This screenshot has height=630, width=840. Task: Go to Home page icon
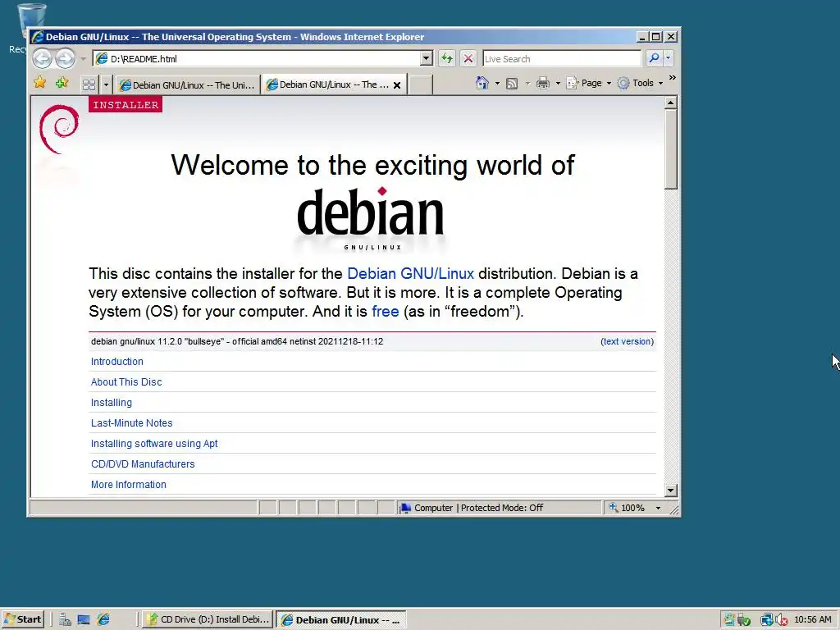click(482, 83)
